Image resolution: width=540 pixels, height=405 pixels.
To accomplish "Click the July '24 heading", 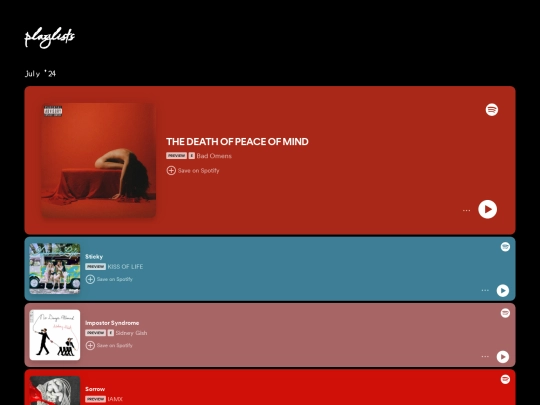I will coord(40,73).
